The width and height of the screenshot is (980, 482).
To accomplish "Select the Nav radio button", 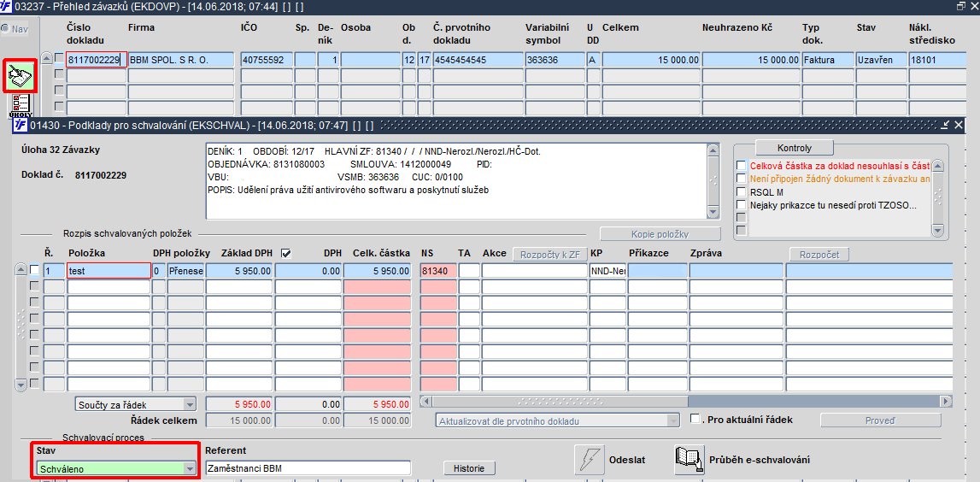I will click(4, 28).
